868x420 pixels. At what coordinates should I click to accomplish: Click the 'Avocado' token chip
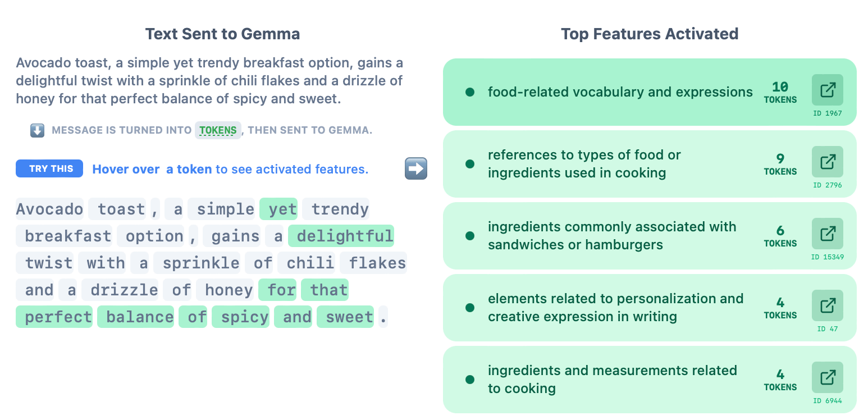click(x=49, y=208)
